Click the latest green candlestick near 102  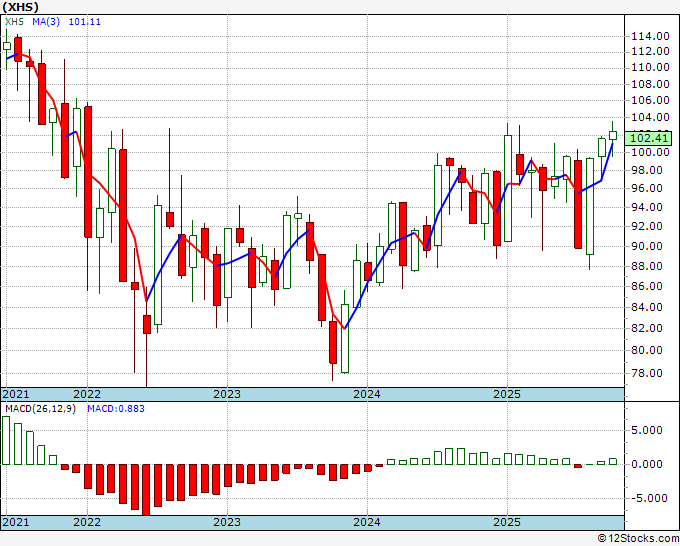pyautogui.click(x=613, y=135)
